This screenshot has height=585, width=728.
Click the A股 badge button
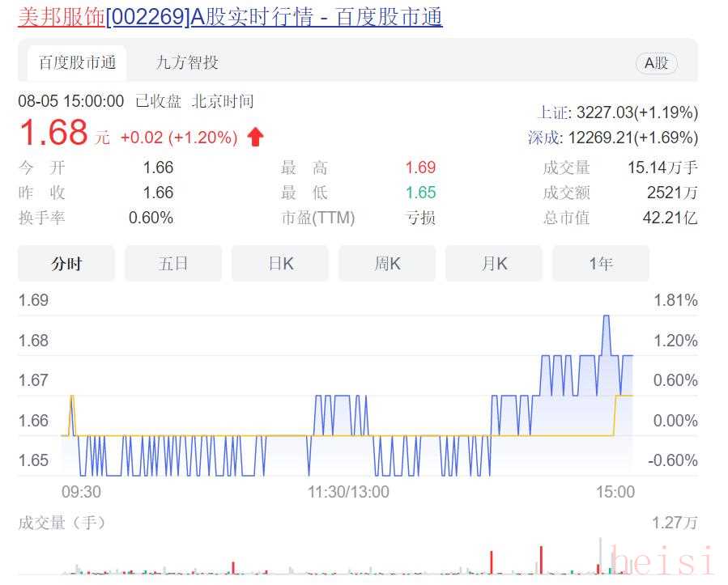coord(656,62)
